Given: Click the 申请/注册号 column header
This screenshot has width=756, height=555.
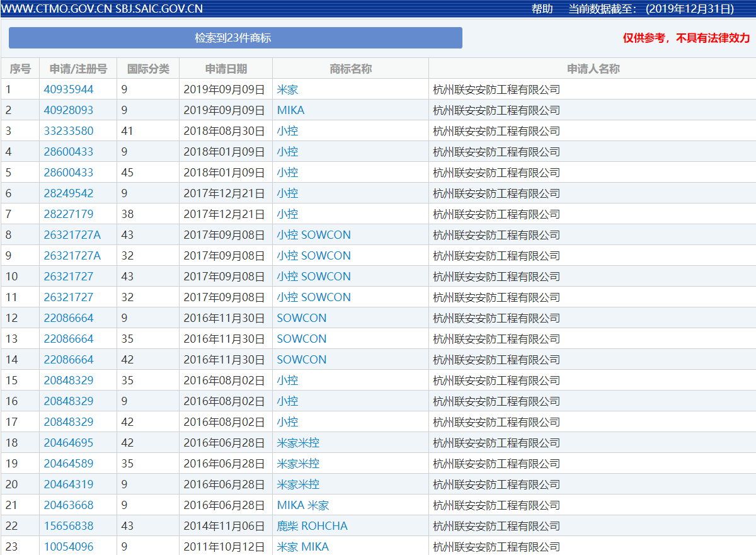Looking at the screenshot, I should [x=78, y=69].
